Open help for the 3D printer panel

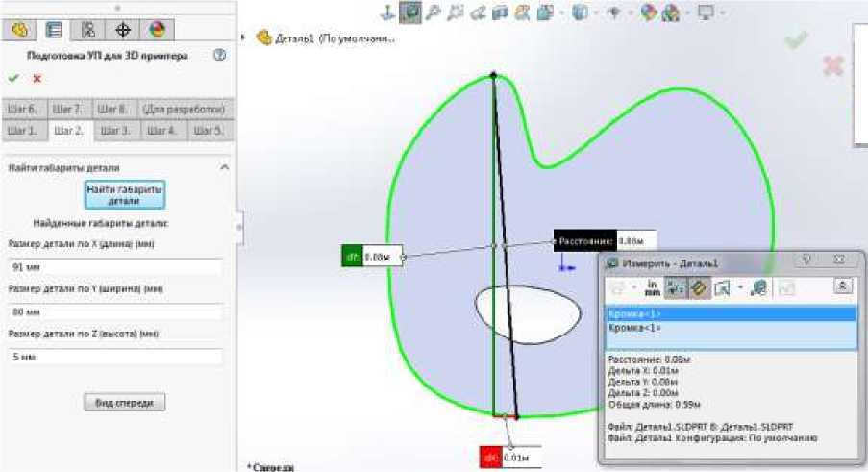click(219, 56)
